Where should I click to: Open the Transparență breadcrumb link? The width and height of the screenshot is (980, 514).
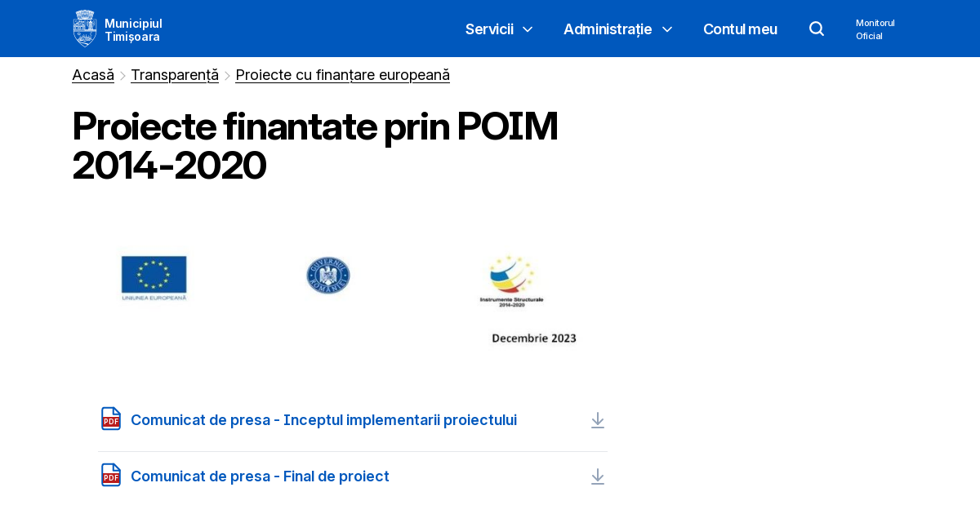pyautogui.click(x=174, y=74)
